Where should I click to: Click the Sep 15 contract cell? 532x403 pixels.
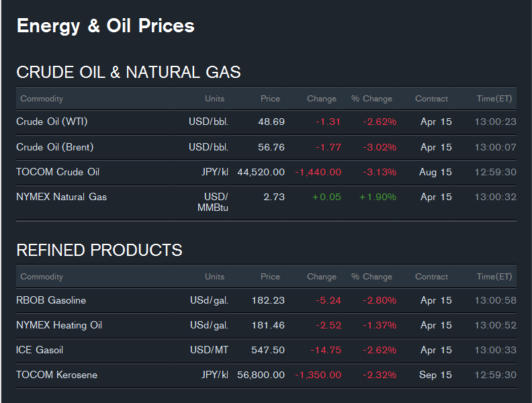(435, 375)
